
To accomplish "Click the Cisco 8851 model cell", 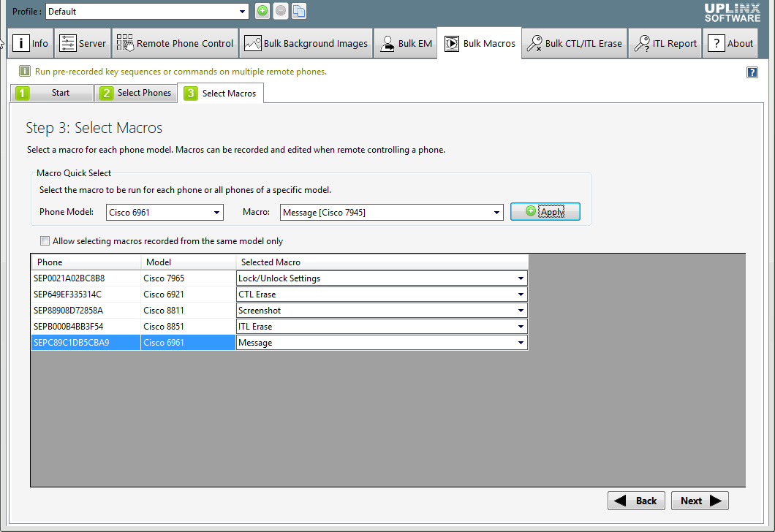I will [189, 327].
